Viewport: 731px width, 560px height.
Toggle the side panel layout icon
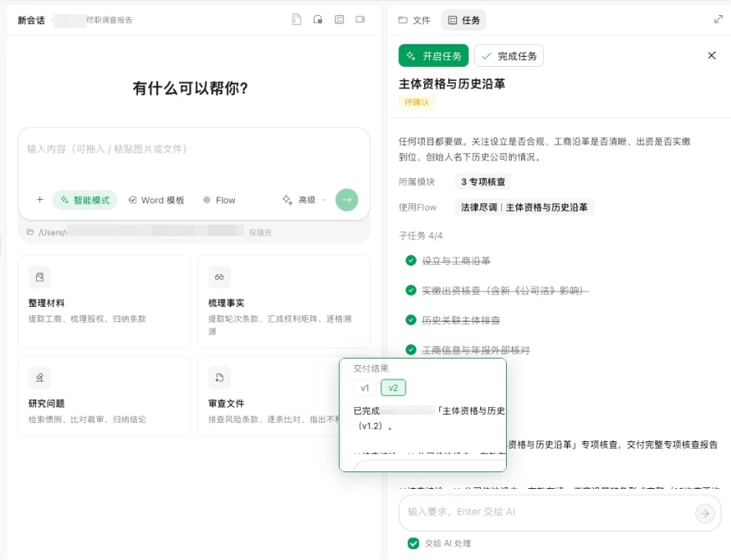360,19
